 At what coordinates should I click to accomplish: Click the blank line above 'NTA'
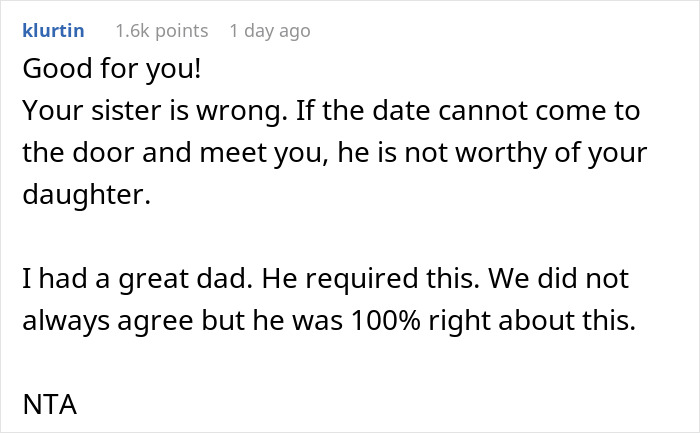(350, 362)
